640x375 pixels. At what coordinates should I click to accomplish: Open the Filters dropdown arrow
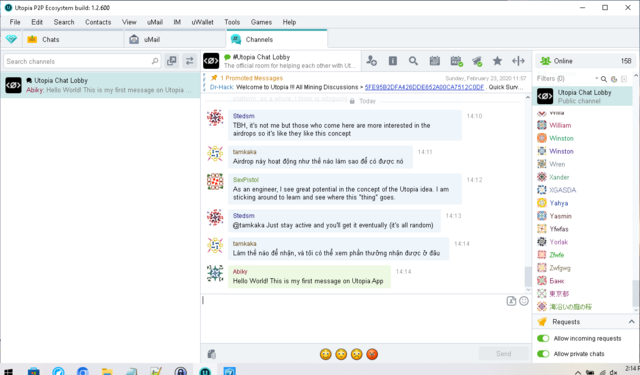[x=596, y=78]
